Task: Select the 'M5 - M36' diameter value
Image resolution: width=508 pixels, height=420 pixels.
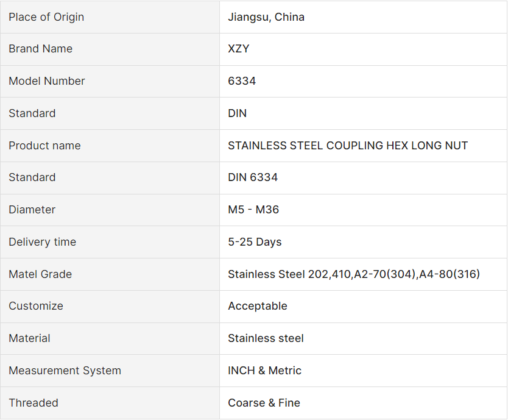Action: click(x=253, y=210)
